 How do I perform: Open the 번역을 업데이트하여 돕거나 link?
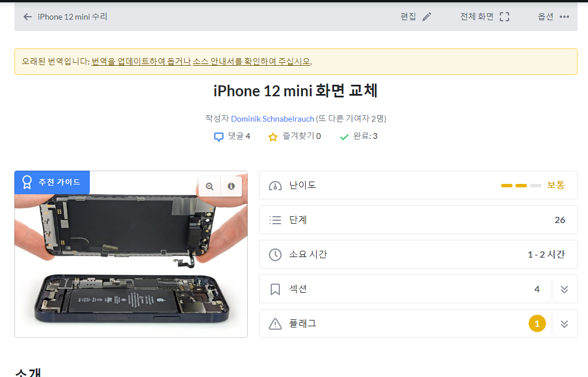click(x=141, y=61)
